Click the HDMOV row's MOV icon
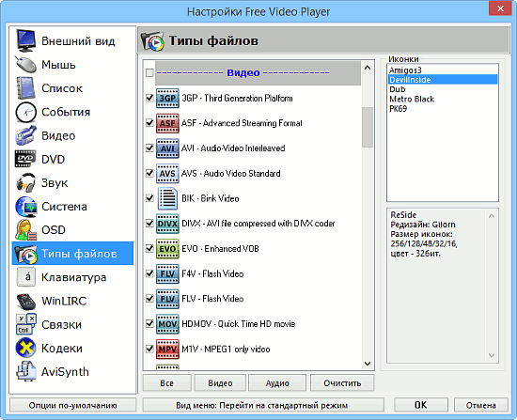Image resolution: width=517 pixels, height=420 pixels. click(167, 324)
